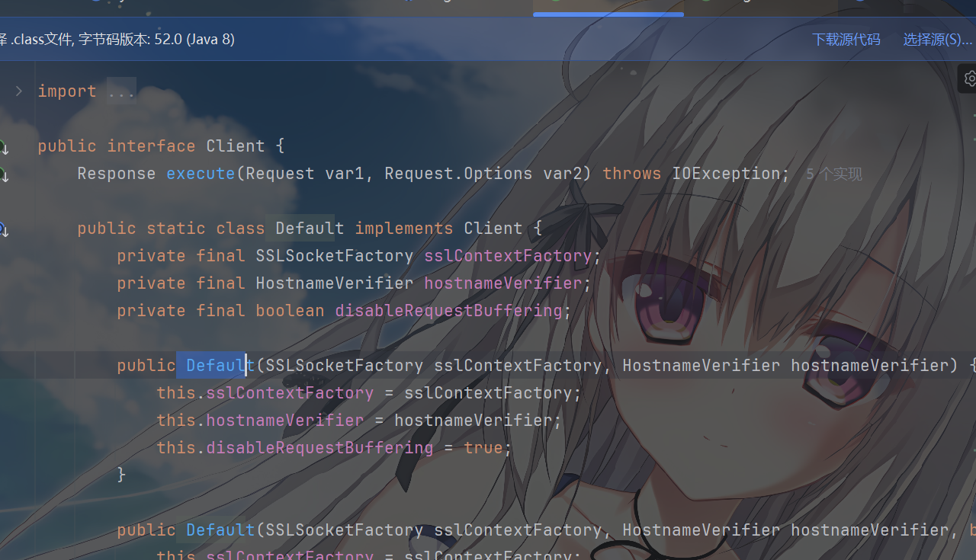976x560 pixels.
Task: Click the 'hostnameVerifier' private field name
Action: [503, 283]
